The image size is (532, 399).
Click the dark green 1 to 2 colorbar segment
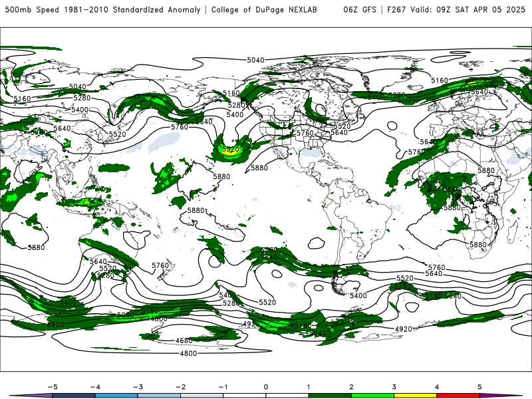[x=330, y=396]
